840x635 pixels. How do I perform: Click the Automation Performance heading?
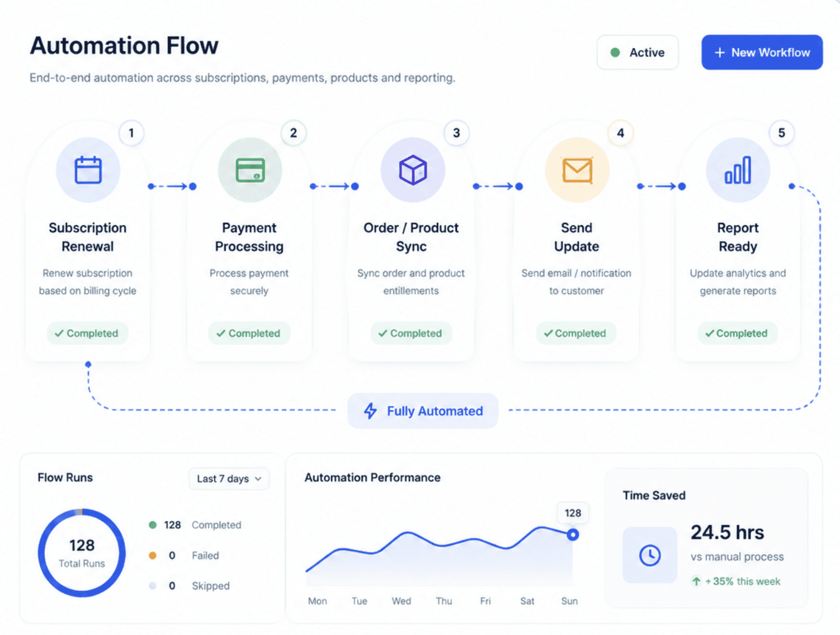click(x=372, y=477)
